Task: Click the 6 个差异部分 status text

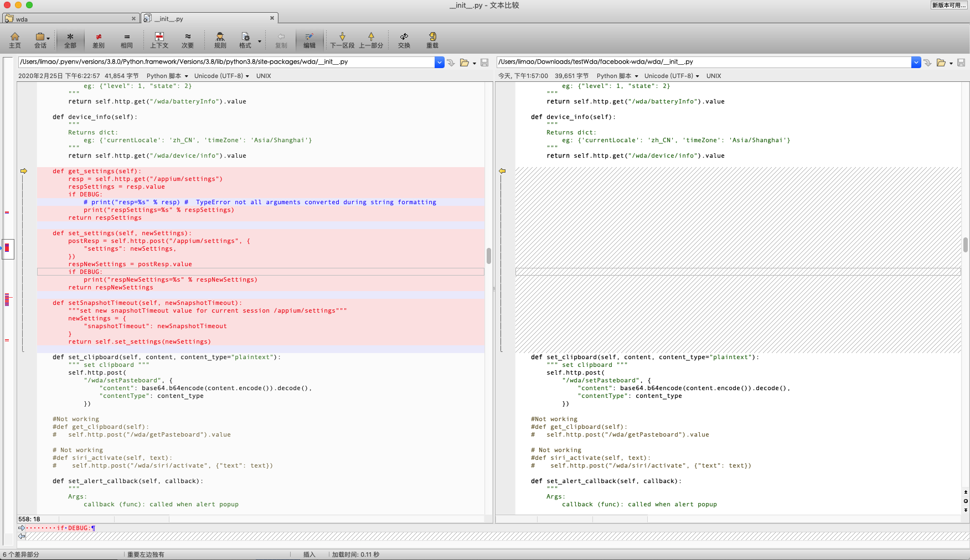Action: pos(21,554)
